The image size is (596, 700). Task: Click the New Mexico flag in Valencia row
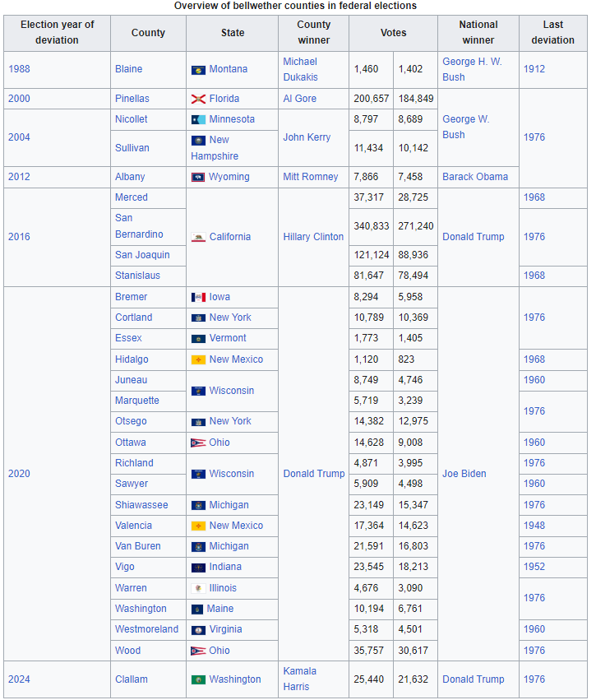point(198,526)
